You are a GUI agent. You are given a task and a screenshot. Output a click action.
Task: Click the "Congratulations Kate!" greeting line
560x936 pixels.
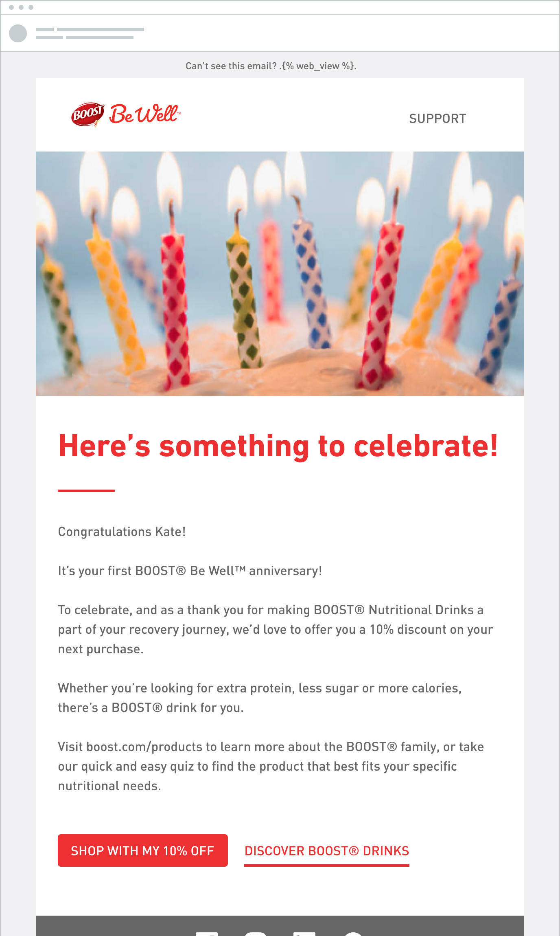pyautogui.click(x=122, y=532)
